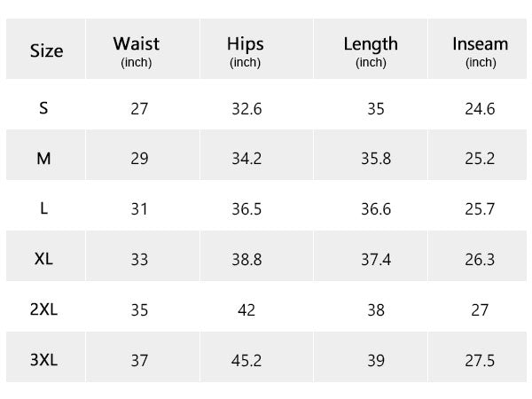Click the hips value 38.8 for size XL
This screenshot has width=532, height=399.
click(245, 261)
